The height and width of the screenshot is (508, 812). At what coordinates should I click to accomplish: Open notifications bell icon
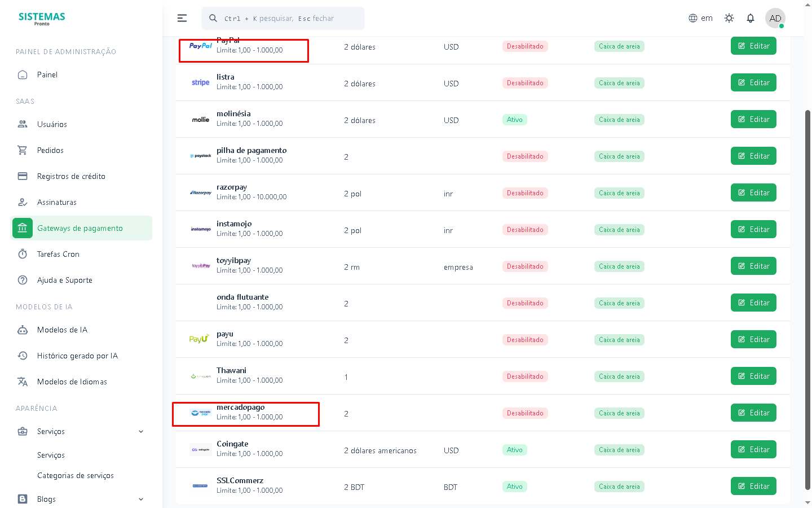pos(751,18)
